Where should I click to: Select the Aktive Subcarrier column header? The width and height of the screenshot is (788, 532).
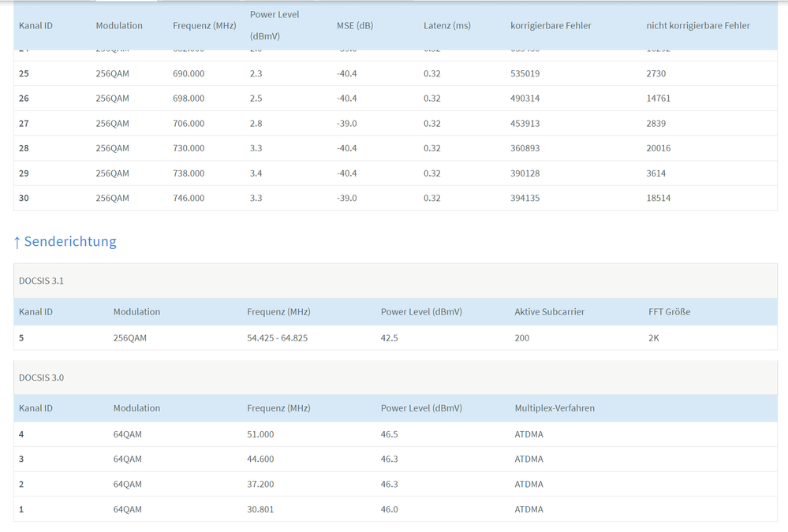(549, 311)
